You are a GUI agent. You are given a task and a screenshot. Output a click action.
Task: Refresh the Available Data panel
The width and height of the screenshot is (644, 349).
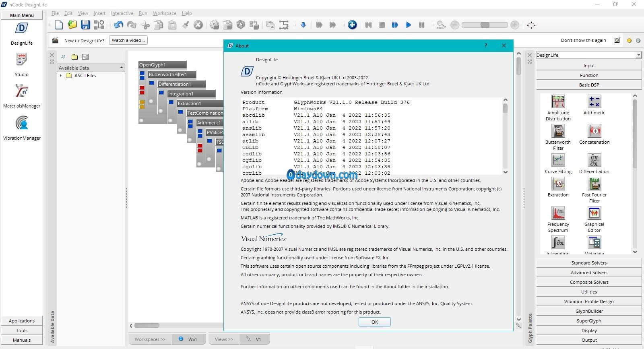63,57
